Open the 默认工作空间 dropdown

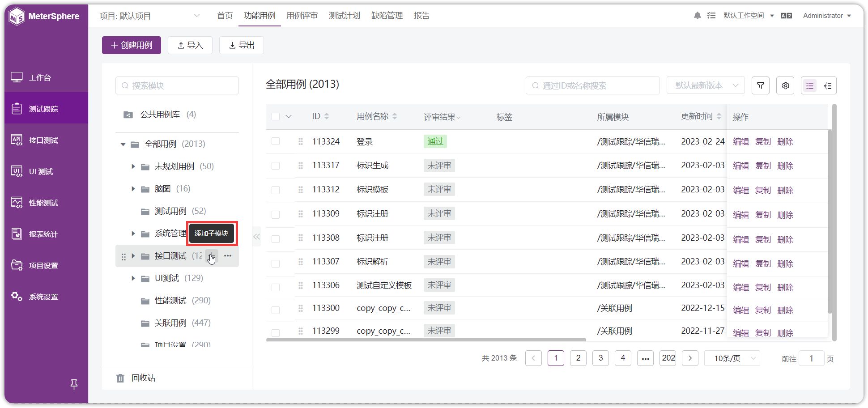pos(749,16)
